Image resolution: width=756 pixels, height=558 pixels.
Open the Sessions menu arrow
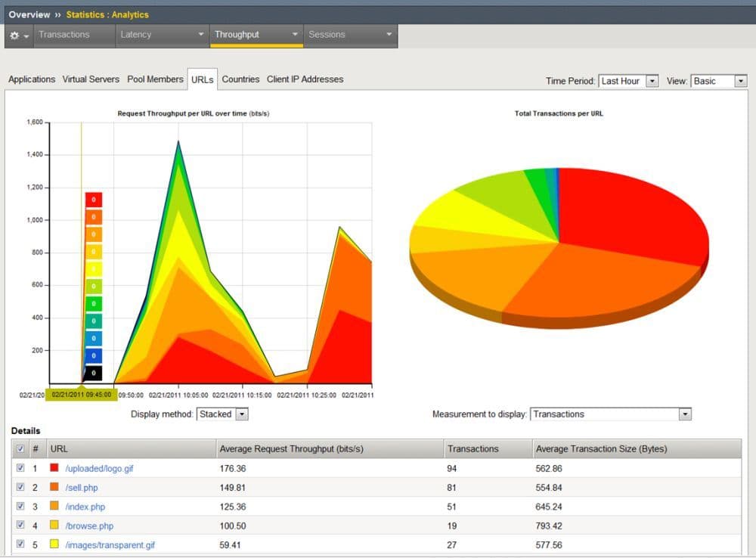389,35
